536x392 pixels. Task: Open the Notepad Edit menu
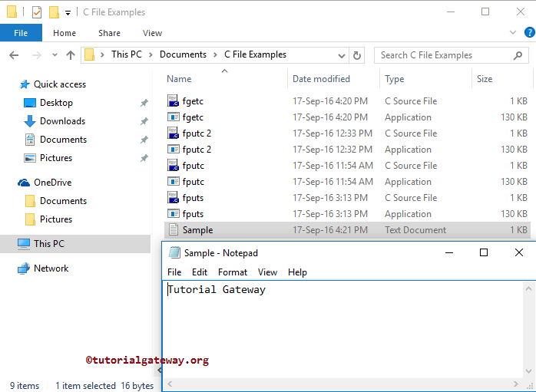[200, 272]
